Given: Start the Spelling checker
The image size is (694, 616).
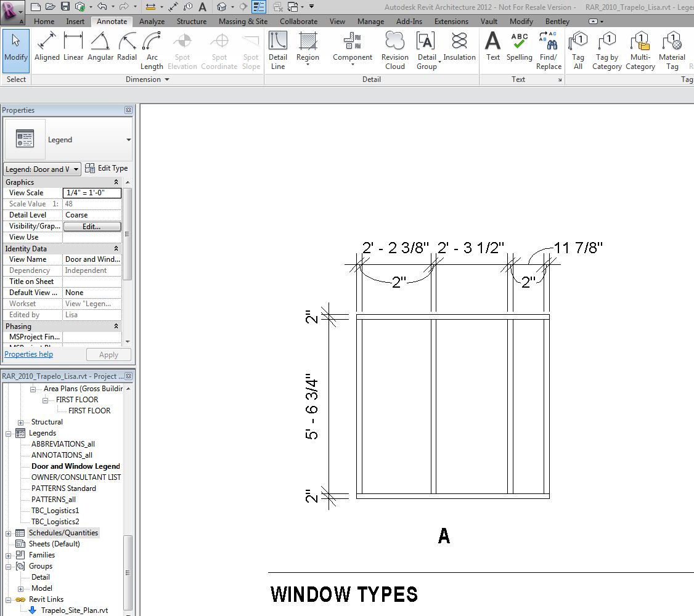Looking at the screenshot, I should click(x=519, y=49).
